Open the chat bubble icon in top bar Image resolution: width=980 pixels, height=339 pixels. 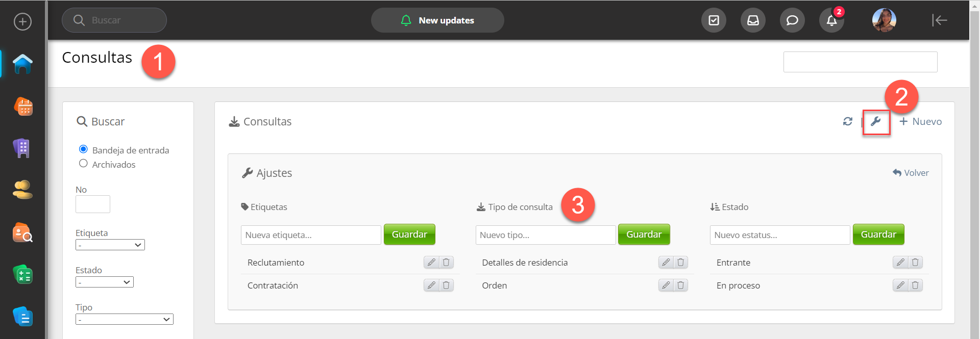click(x=792, y=20)
